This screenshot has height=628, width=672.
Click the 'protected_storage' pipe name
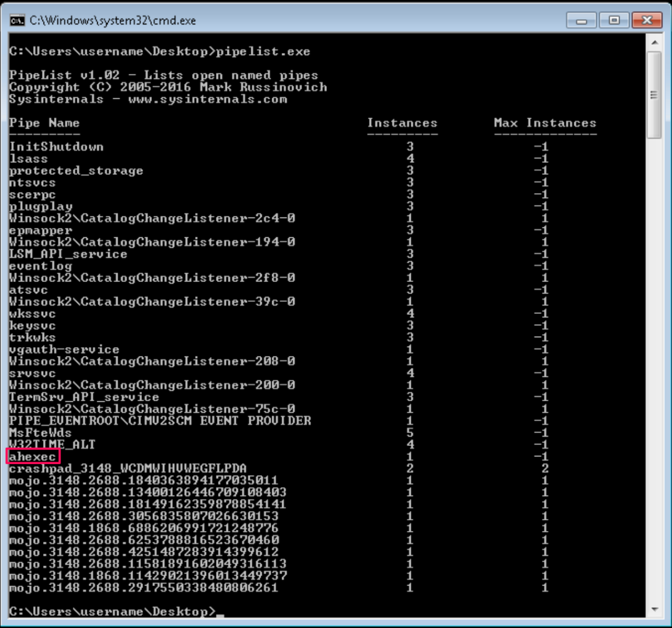tap(76, 170)
